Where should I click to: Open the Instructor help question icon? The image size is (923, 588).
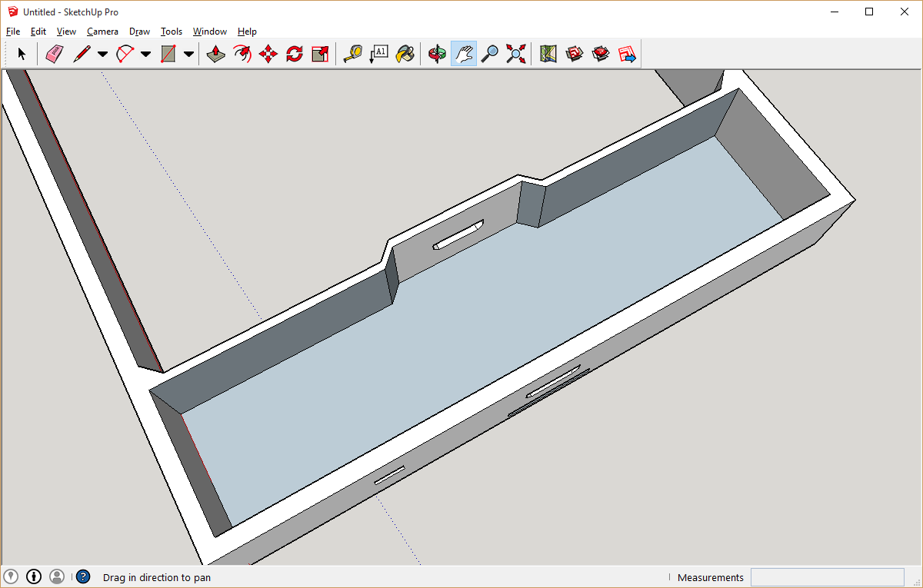pyautogui.click(x=83, y=576)
